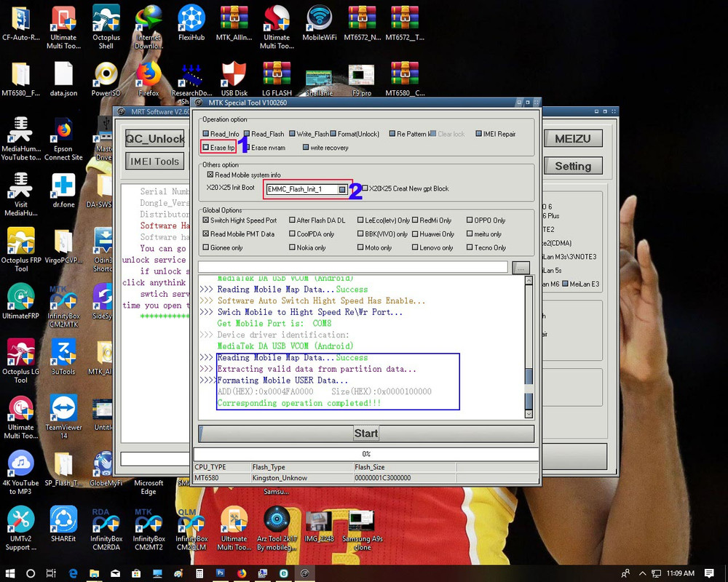Open the PowerISO desktop shortcut
728x582 pixels.
106,79
